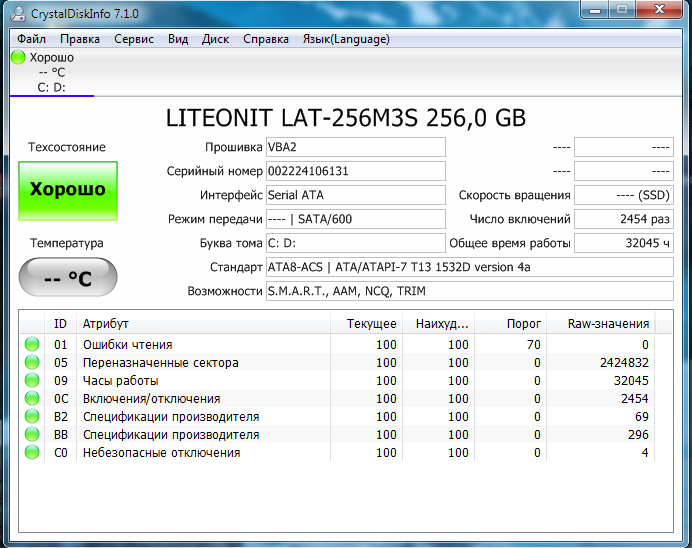Open the Вид menu
The height and width of the screenshot is (548, 692).
pyautogui.click(x=178, y=39)
